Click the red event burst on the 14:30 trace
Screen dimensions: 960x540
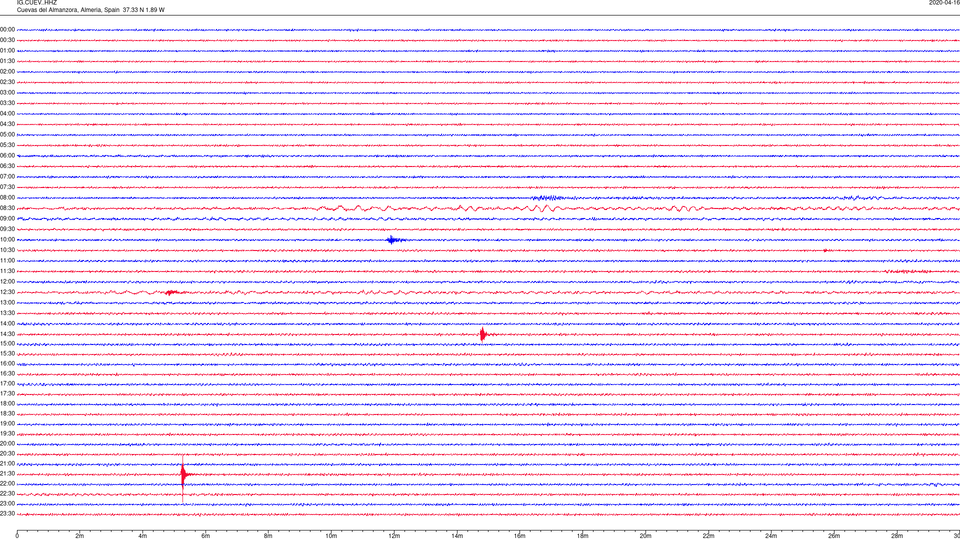pos(484,334)
